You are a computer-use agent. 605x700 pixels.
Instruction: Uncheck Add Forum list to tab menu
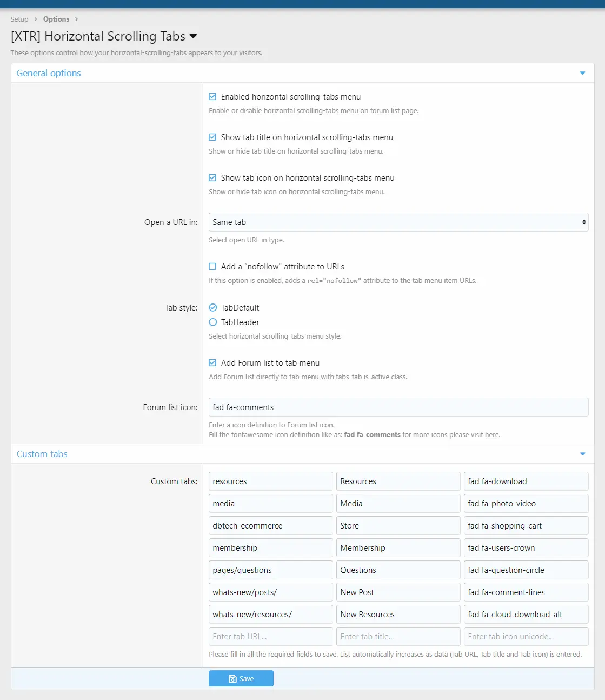tap(212, 363)
